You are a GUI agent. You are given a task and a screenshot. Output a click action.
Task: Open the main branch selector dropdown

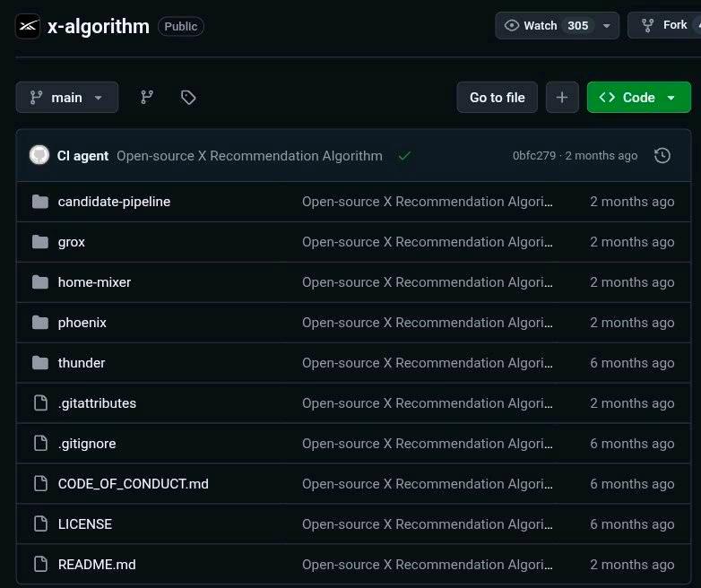(67, 97)
